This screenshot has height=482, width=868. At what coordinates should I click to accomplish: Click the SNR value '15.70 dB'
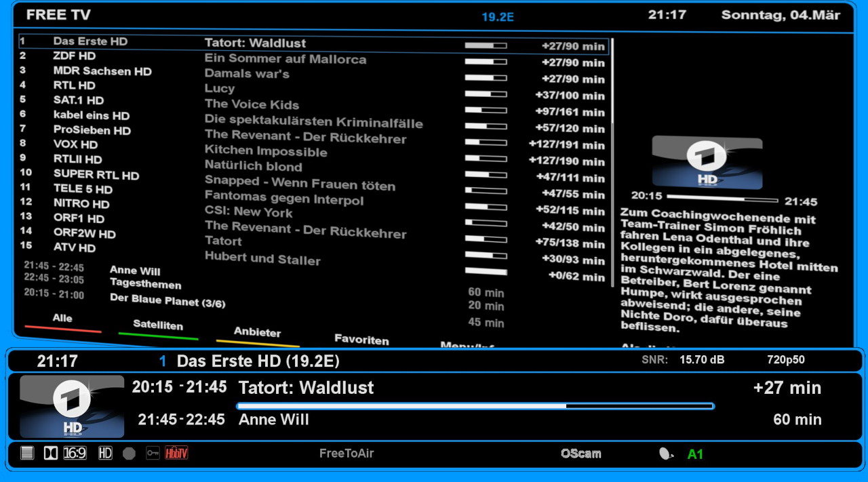point(702,360)
